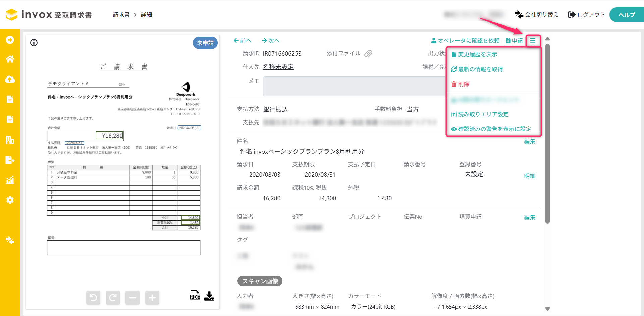
Task: Click the home icon in the sidebar
Action: 10,59
